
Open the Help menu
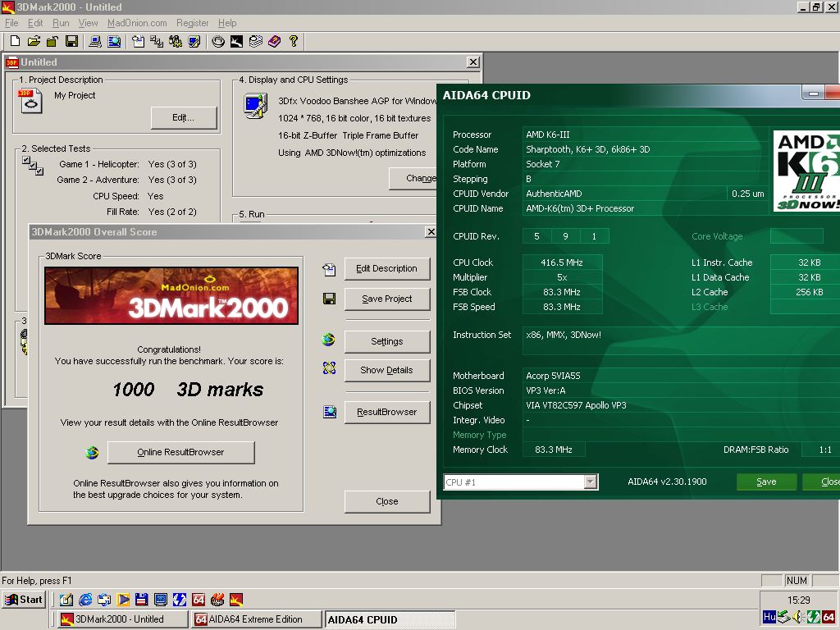[227, 22]
